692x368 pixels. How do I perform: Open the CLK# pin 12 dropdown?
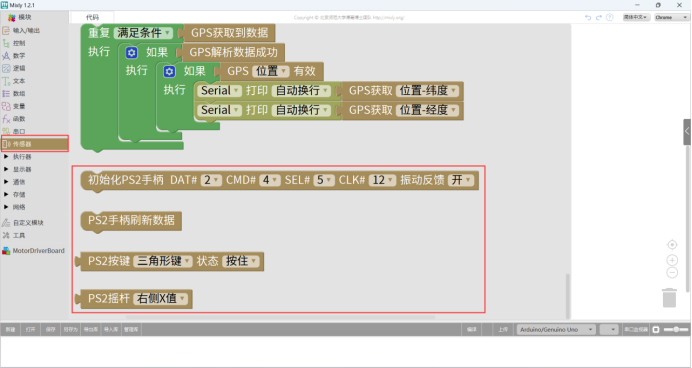(x=382, y=180)
